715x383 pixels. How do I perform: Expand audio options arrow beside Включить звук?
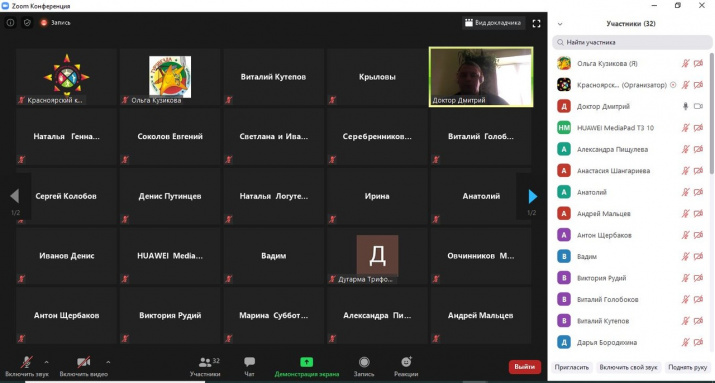(46, 362)
